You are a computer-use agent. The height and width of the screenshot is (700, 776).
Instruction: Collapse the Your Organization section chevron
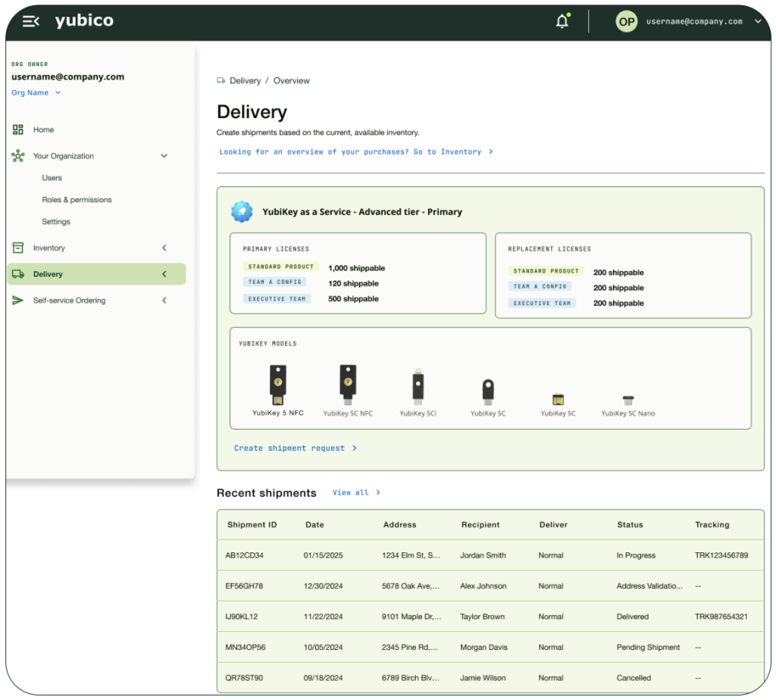click(164, 156)
